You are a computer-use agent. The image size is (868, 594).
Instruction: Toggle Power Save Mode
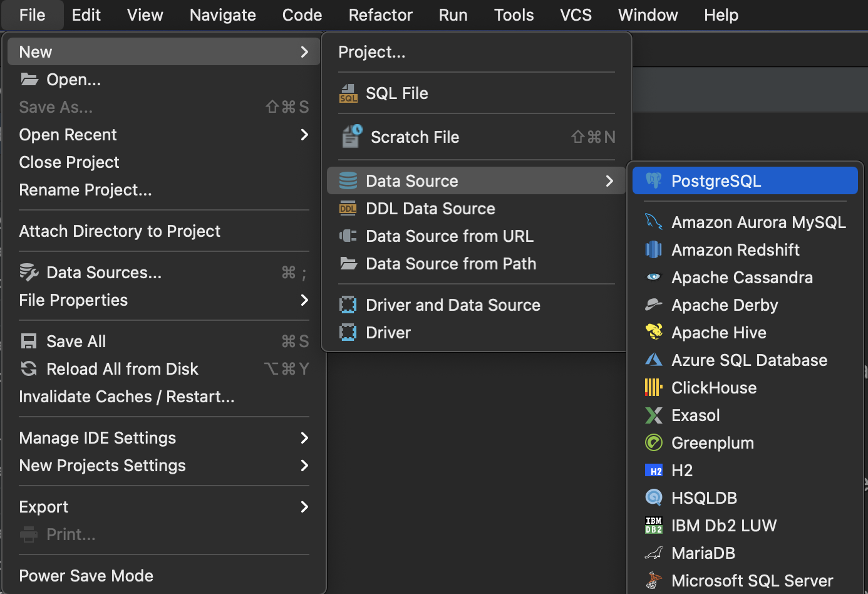click(x=164, y=575)
